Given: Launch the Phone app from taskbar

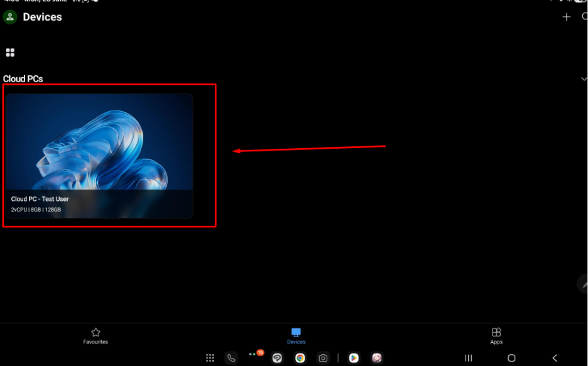Looking at the screenshot, I should click(x=231, y=358).
